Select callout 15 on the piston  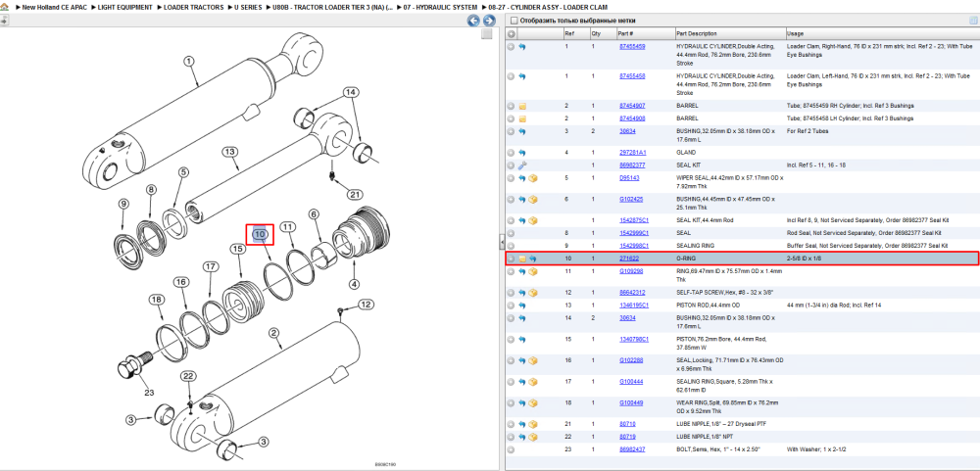(236, 250)
